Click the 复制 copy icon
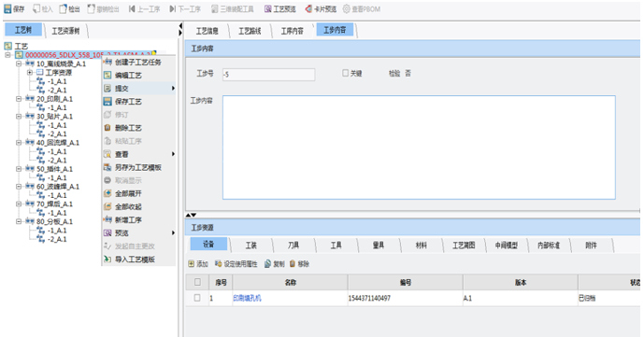The image size is (644, 337). click(267, 263)
